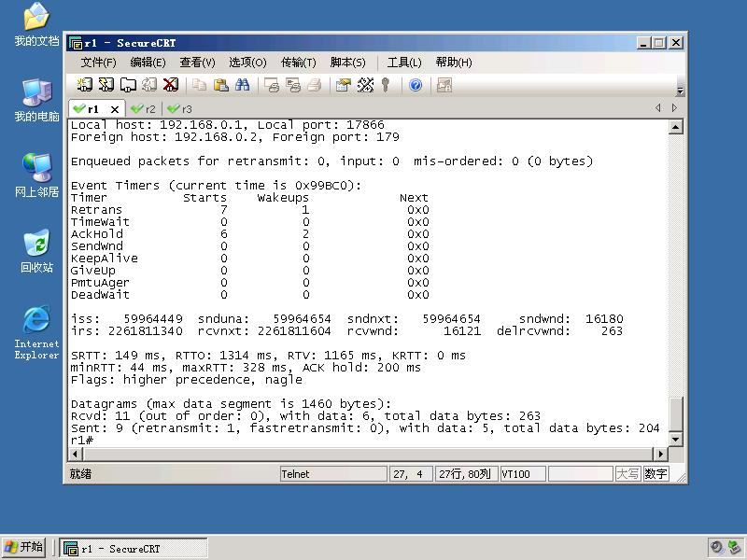The width and height of the screenshot is (747, 560).
Task: Open Session Options from the toolbar
Action: coord(343,85)
